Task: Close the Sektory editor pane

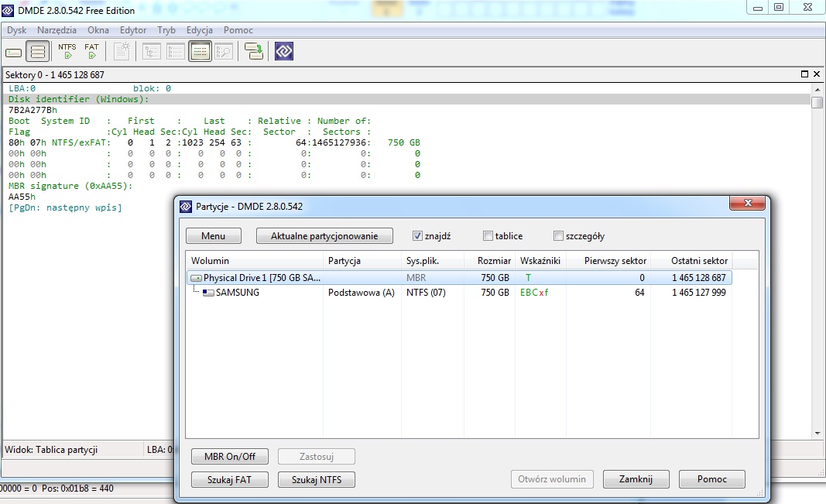Action: point(817,74)
